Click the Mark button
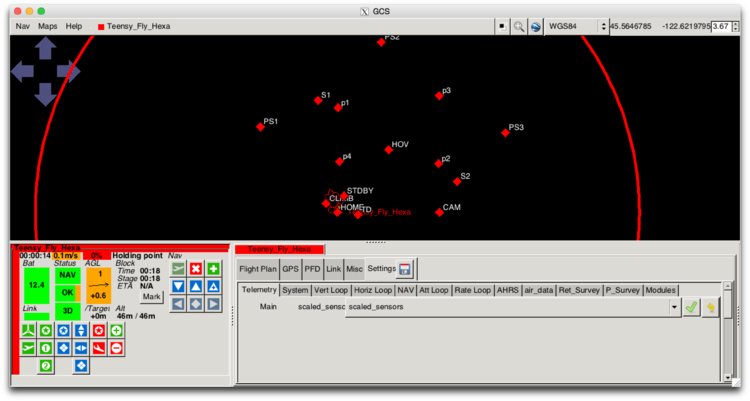 point(152,297)
